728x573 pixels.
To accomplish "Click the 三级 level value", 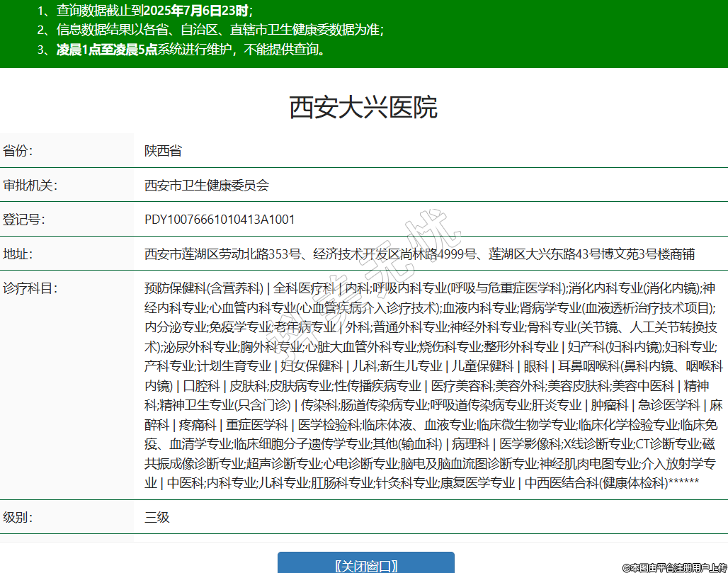I will (x=157, y=517).
